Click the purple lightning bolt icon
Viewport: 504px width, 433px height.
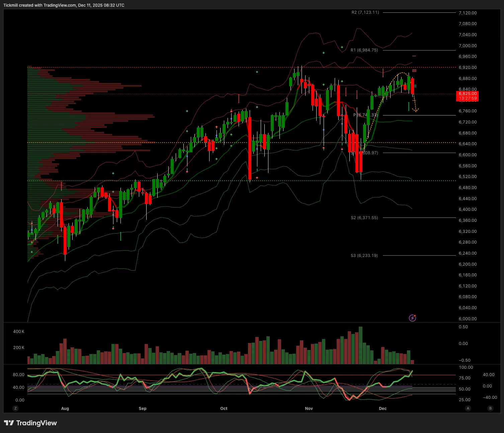click(412, 318)
